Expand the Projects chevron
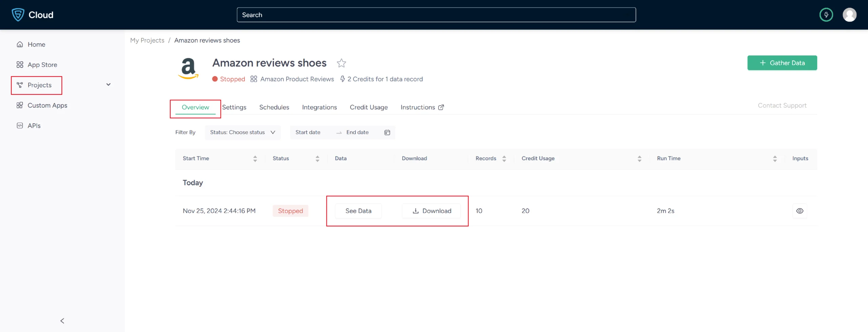 (x=108, y=85)
